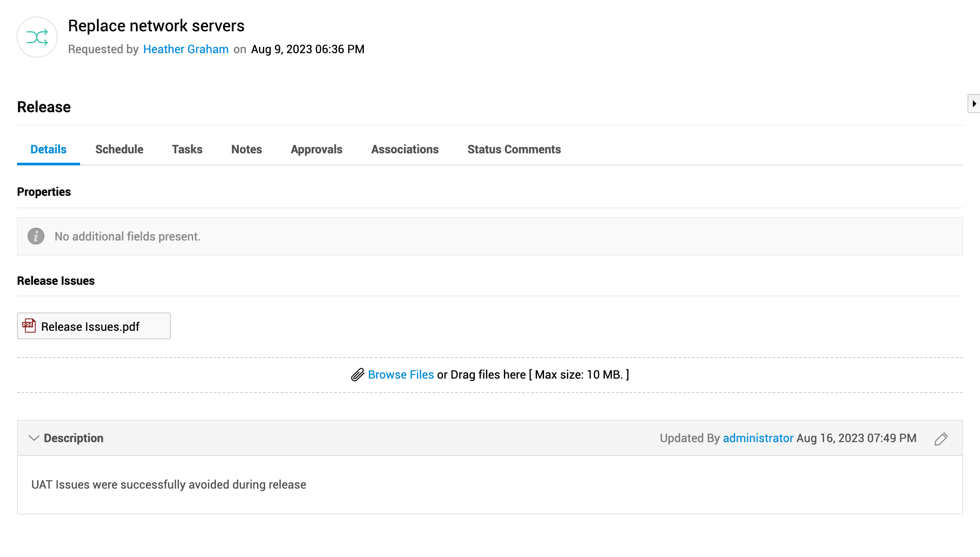Go to the Tasks tab

tap(187, 149)
